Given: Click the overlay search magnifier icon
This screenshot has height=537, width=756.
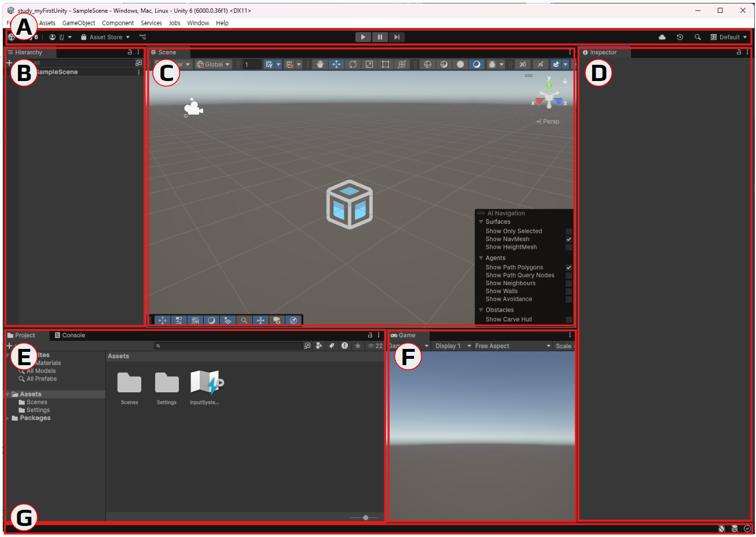Looking at the screenshot, I should click(x=244, y=320).
